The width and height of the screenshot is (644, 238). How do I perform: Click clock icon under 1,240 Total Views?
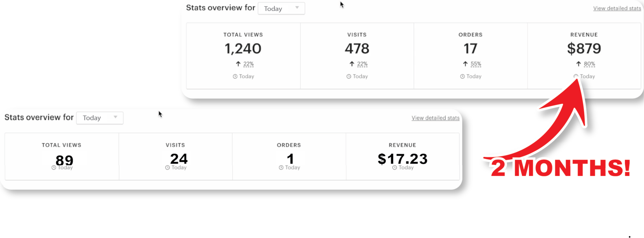click(235, 77)
